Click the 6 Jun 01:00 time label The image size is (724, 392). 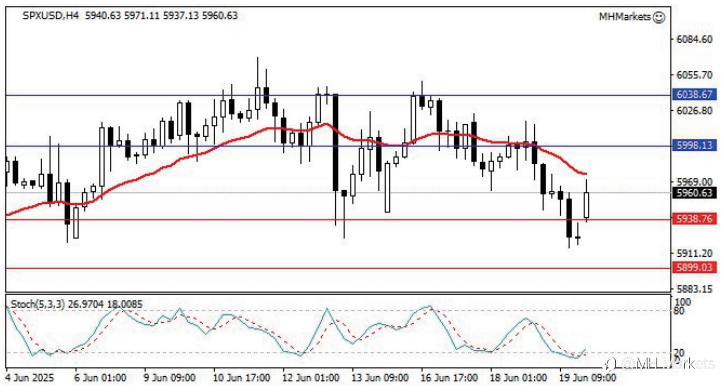(x=100, y=378)
